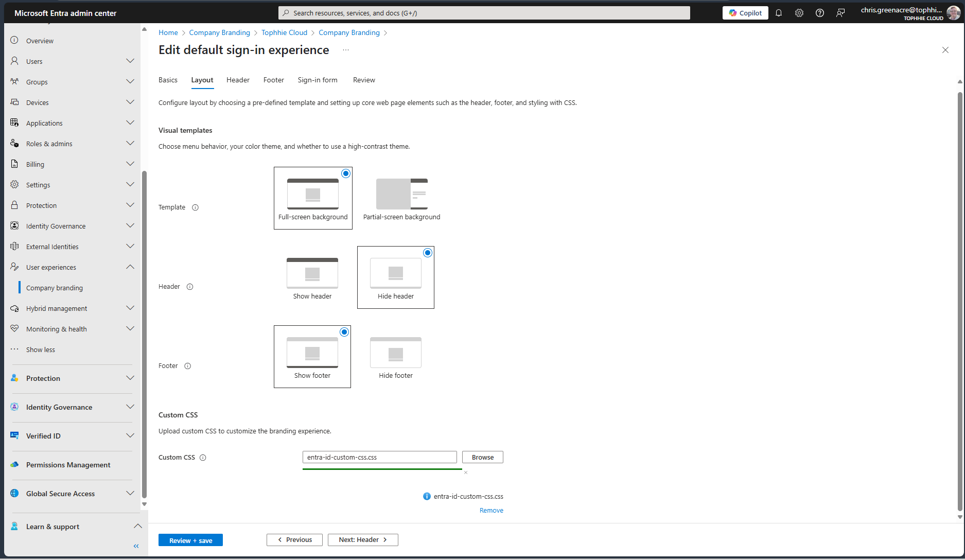This screenshot has width=965, height=560.
Task: Select Partial-screen background template
Action: pos(402,198)
